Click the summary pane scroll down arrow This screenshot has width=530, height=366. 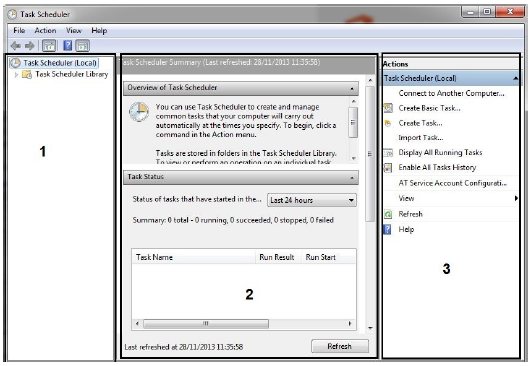[370, 328]
